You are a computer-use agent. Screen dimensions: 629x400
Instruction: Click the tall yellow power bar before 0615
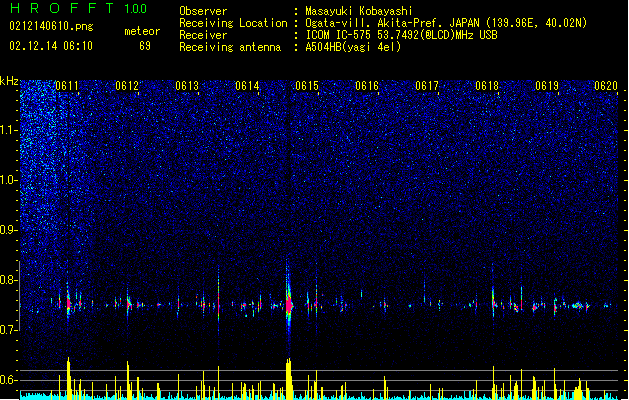coord(289,379)
